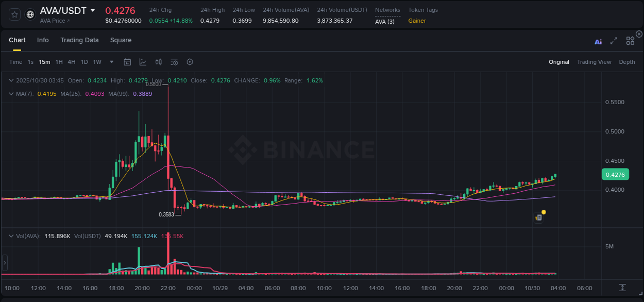Open the date range calendar icon
The image size is (644, 302).
pos(127,62)
